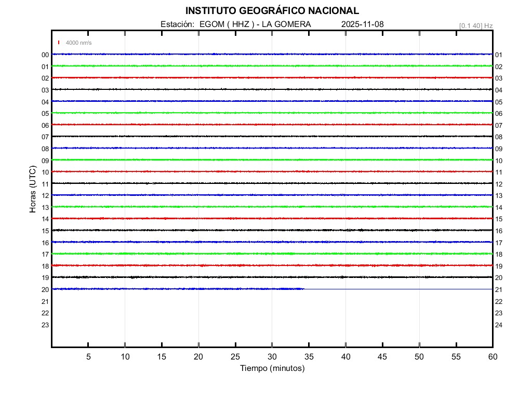This screenshot has width=532, height=399.
Task: Select the EGOM ( HHZ ) - LA GOMERA station label
Action: [x=255, y=24]
